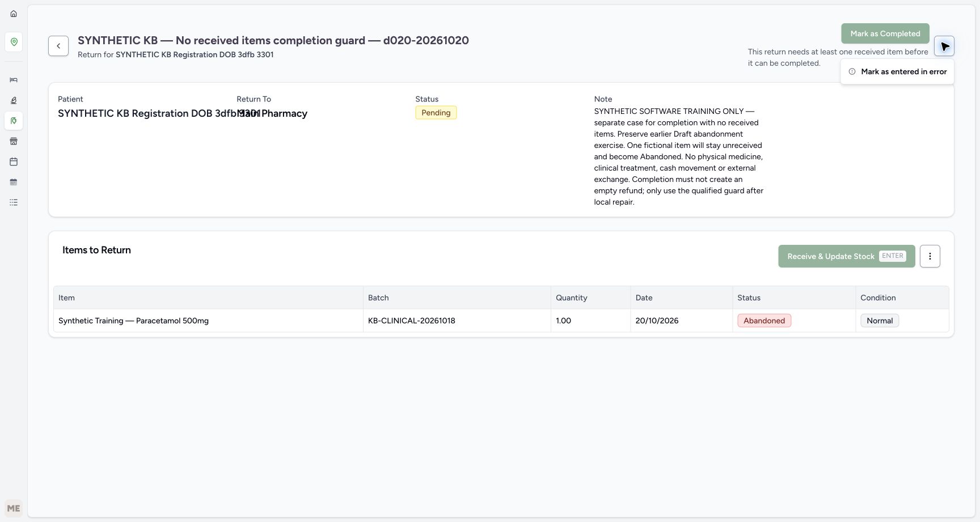980x522 pixels.
Task: Click the Note text starting SYNTHETIC SOFTWARE TRAINING ONLY
Action: (679, 156)
